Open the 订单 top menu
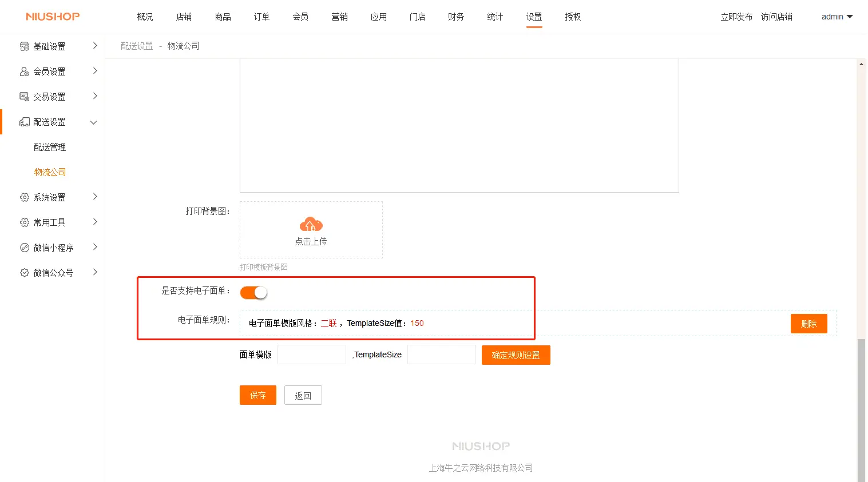Viewport: 868px width, 482px height. tap(261, 17)
